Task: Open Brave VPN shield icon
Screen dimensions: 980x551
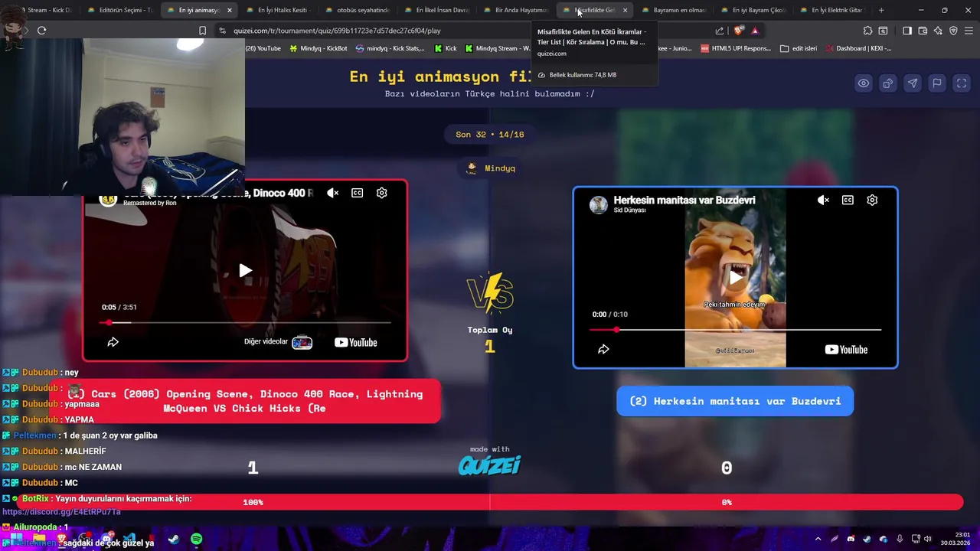Action: point(953,31)
